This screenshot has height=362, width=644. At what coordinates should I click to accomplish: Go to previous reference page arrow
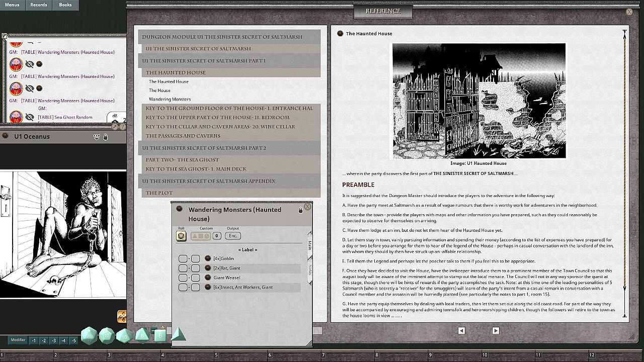[461, 330]
